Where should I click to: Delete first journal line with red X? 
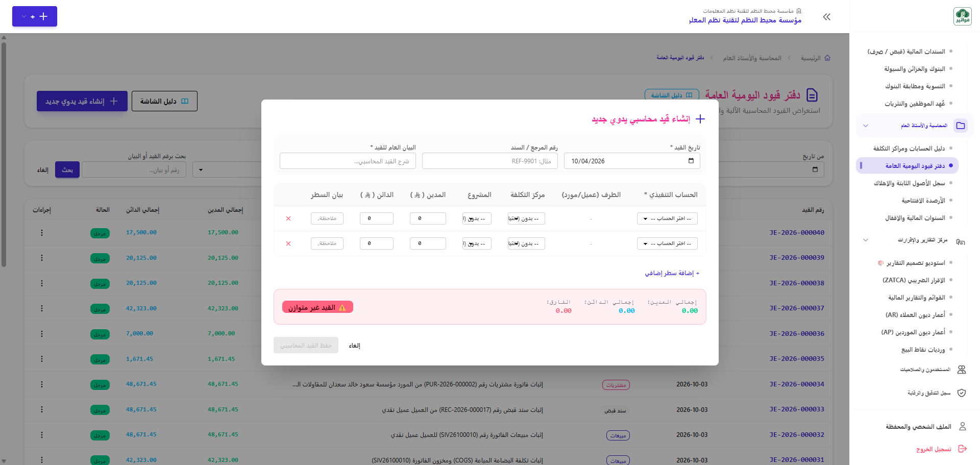[x=288, y=218]
